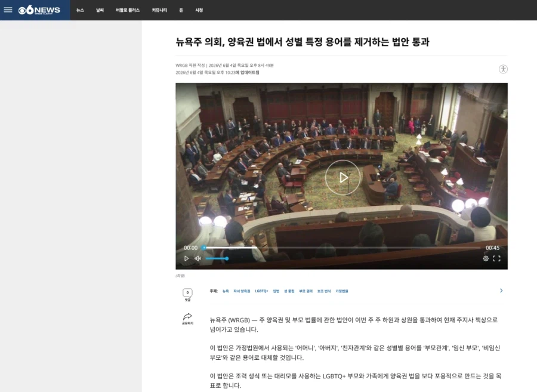The width and height of the screenshot is (537, 392).
Task: Open the 성 중립 topic tag
Action: point(289,291)
